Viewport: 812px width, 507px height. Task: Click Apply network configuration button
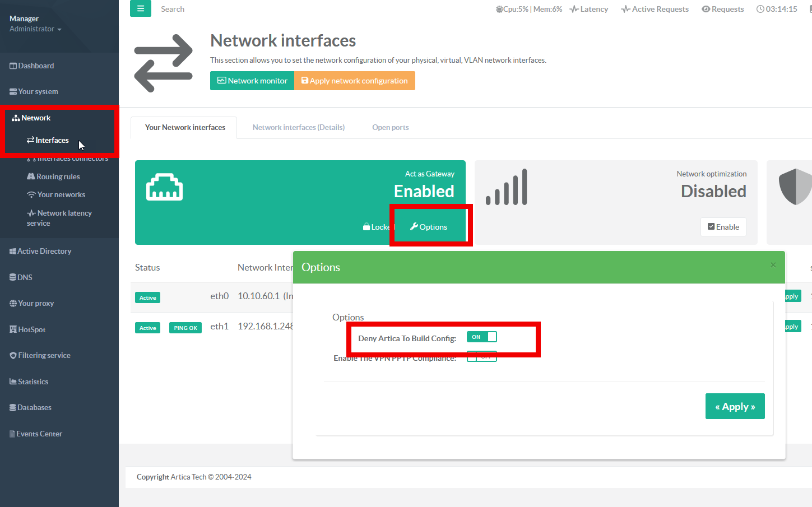click(x=354, y=81)
